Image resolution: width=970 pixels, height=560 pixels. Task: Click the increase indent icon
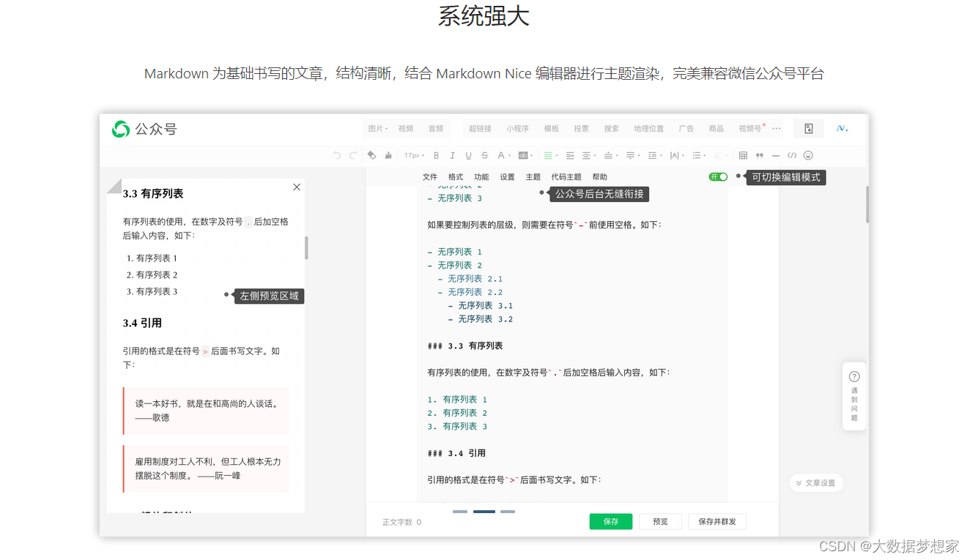coord(587,155)
